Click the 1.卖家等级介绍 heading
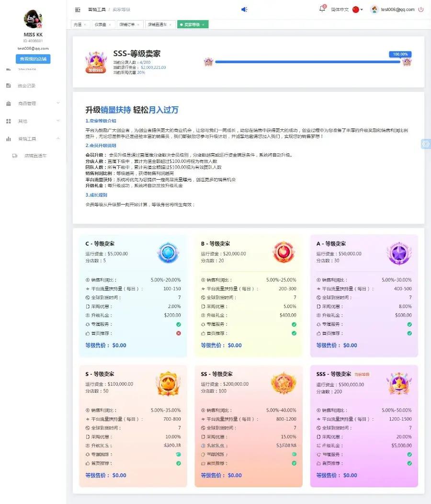The width and height of the screenshot is (431, 504). click(101, 121)
